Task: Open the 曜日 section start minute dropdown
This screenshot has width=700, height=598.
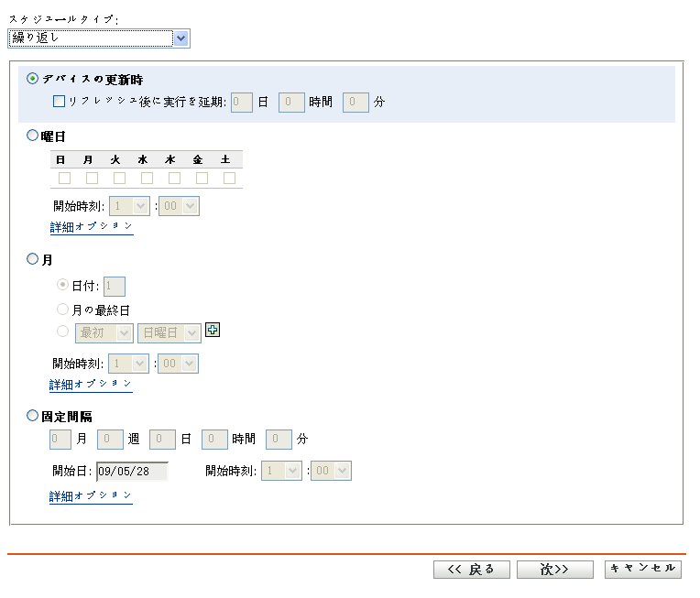Action: 179,206
